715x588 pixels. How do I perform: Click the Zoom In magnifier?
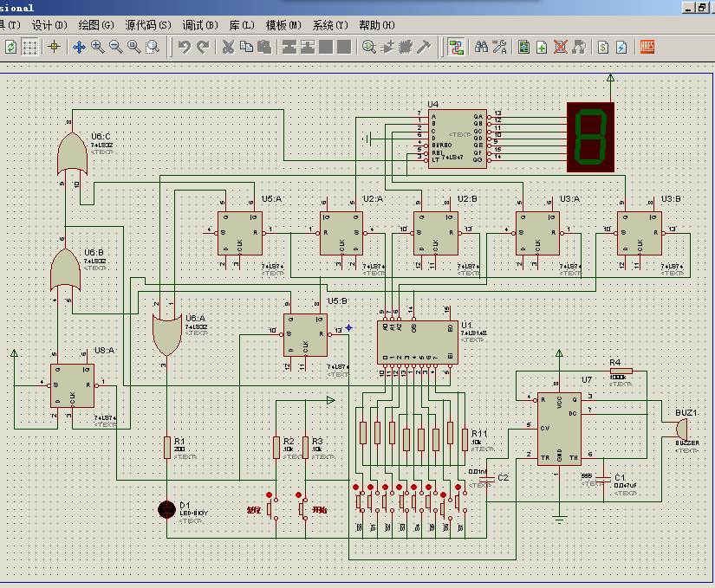98,47
